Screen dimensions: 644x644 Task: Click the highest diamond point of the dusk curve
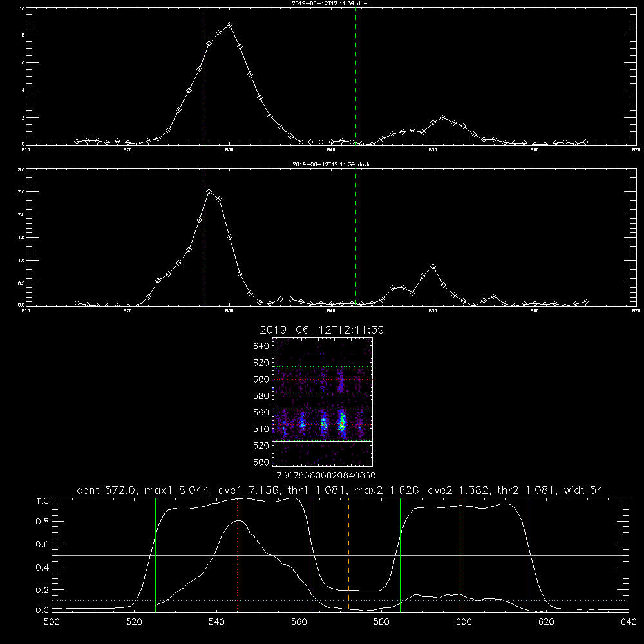209,191
